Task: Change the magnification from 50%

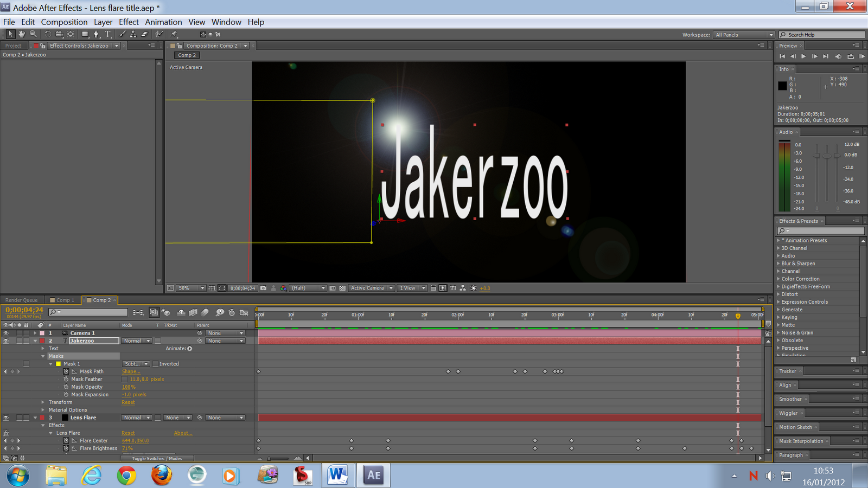Action: point(191,288)
